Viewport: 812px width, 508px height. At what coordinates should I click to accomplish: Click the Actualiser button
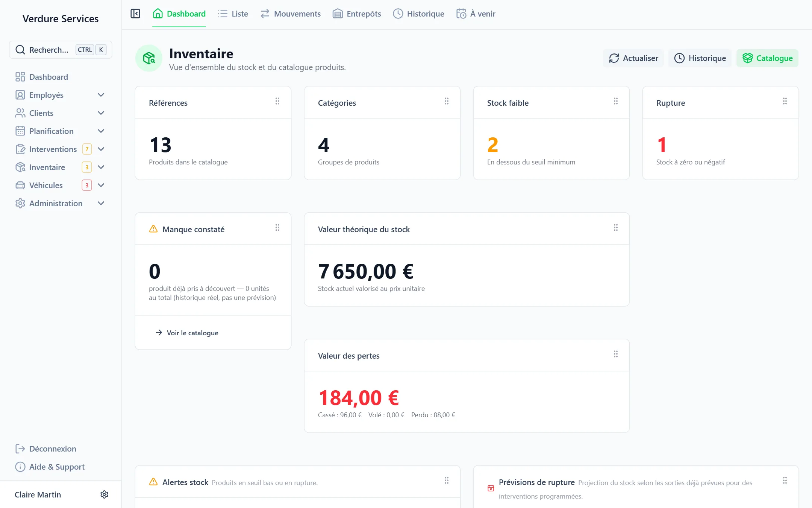click(x=633, y=58)
